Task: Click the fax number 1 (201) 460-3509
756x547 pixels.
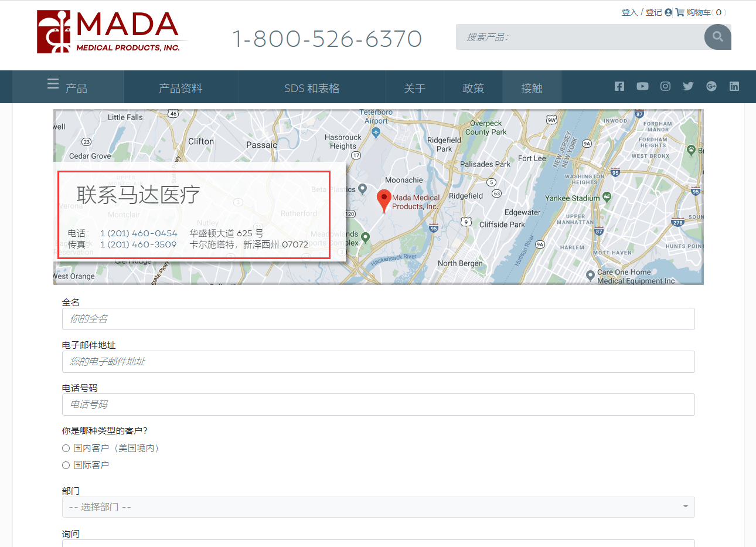Action: click(x=138, y=244)
